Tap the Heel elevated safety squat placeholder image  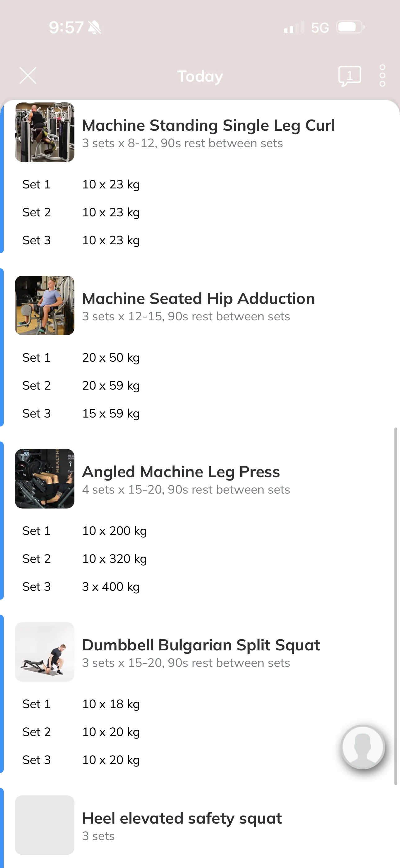44,825
